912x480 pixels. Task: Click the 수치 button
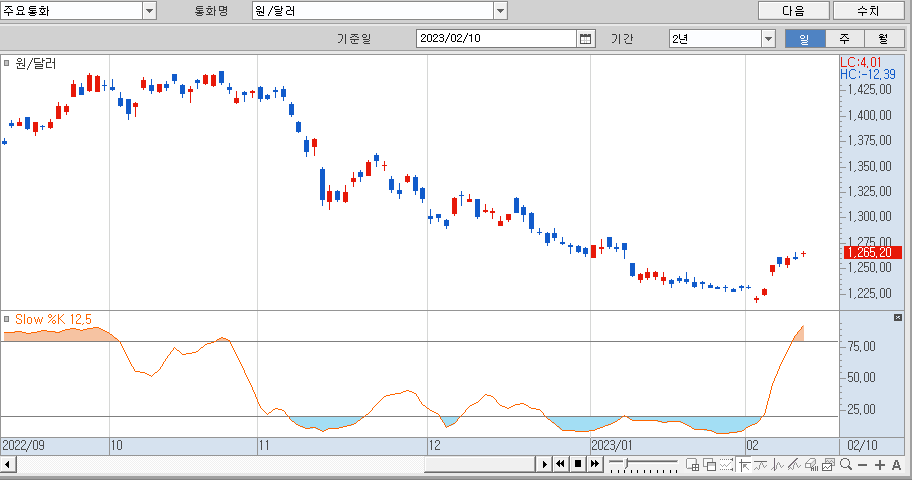(x=868, y=10)
